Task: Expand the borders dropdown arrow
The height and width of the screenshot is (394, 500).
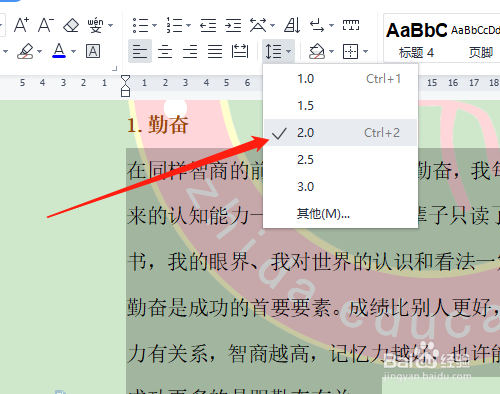Action: point(366,51)
